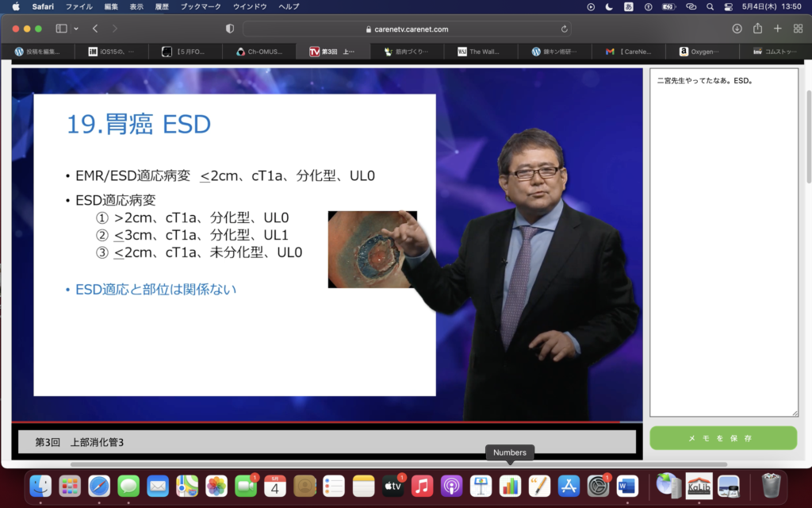Reload the carenetv page
The height and width of the screenshot is (508, 812).
564,29
